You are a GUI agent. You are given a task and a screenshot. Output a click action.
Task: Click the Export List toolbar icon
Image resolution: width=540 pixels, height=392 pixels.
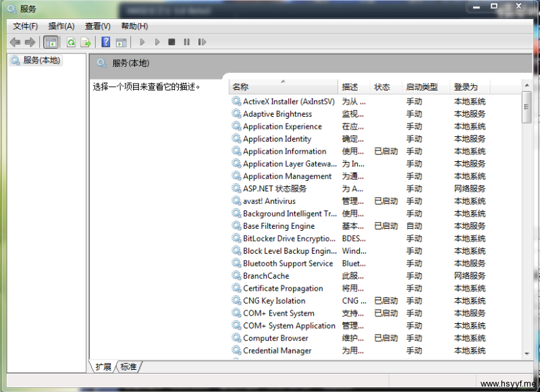coord(86,42)
